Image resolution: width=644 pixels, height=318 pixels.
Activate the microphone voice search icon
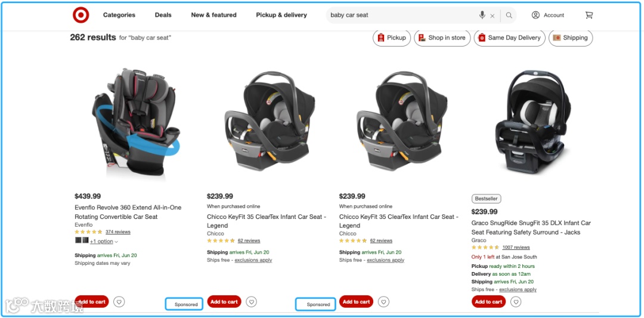pyautogui.click(x=482, y=15)
